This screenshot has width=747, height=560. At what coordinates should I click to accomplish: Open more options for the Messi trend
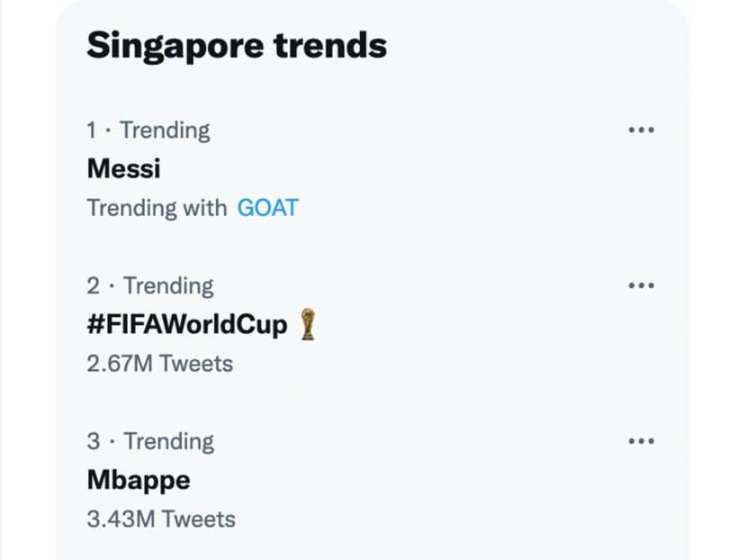point(641,130)
